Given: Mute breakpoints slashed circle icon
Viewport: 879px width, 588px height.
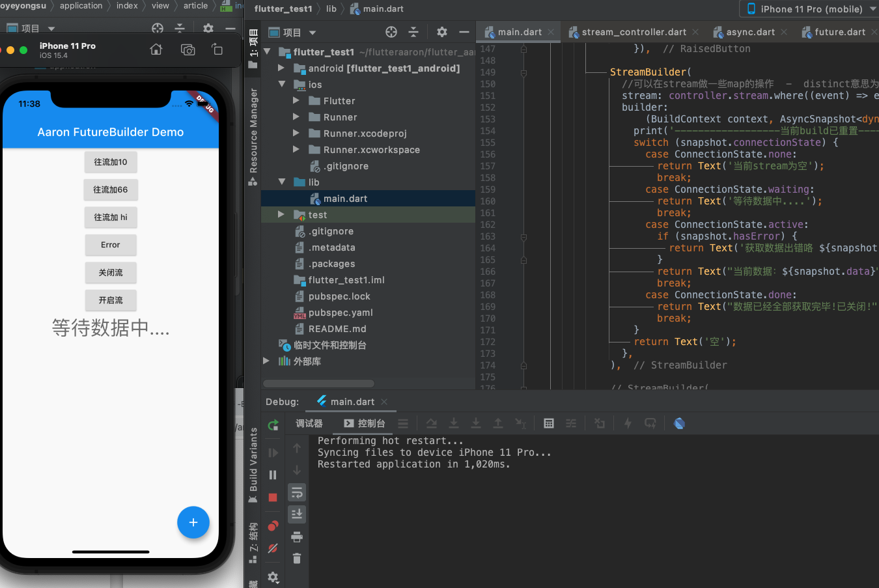Looking at the screenshot, I should [273, 548].
